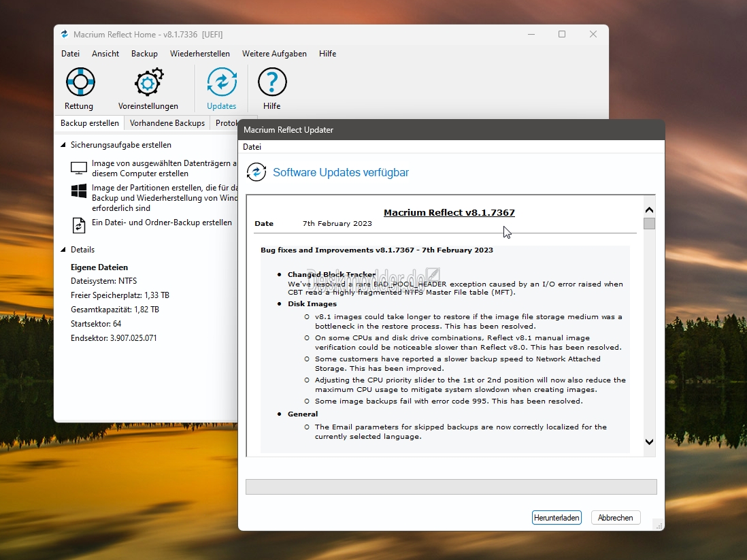Open the Datei menu in Updater dialog

pyautogui.click(x=252, y=147)
